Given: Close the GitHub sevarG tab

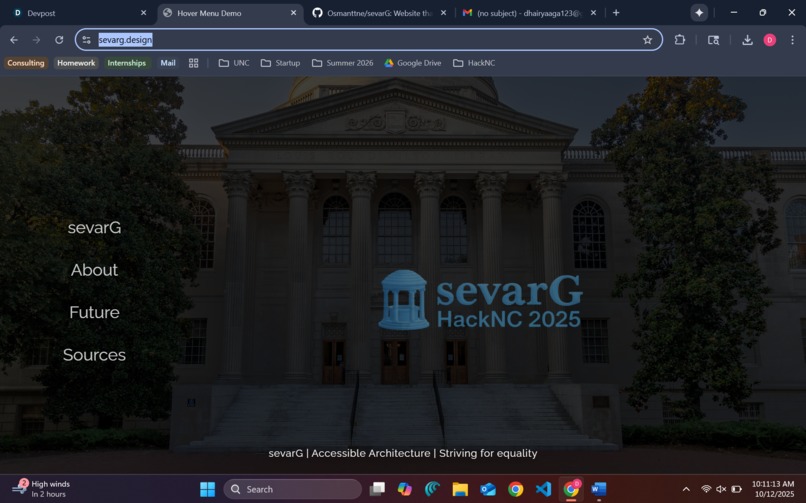Looking at the screenshot, I should coord(444,13).
